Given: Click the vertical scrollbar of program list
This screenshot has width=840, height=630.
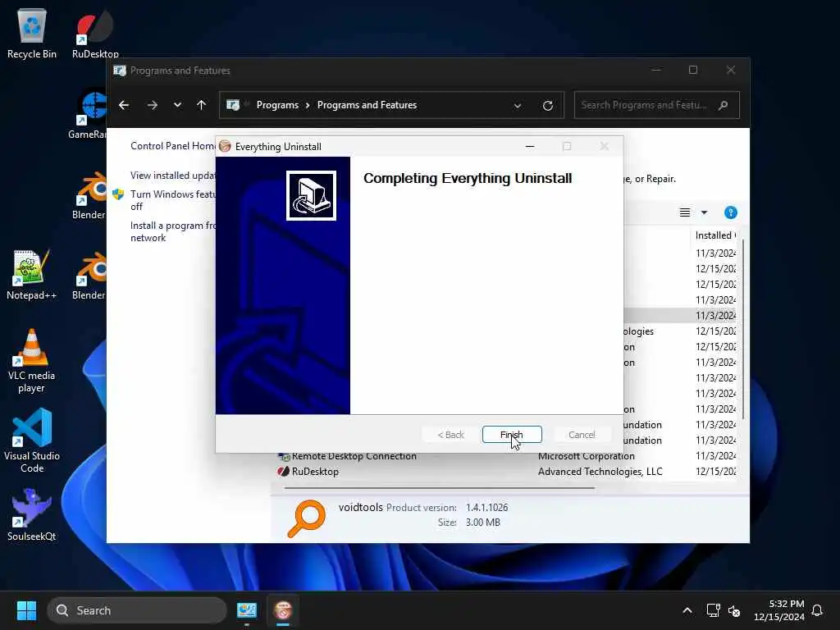Looking at the screenshot, I should click(x=743, y=329).
